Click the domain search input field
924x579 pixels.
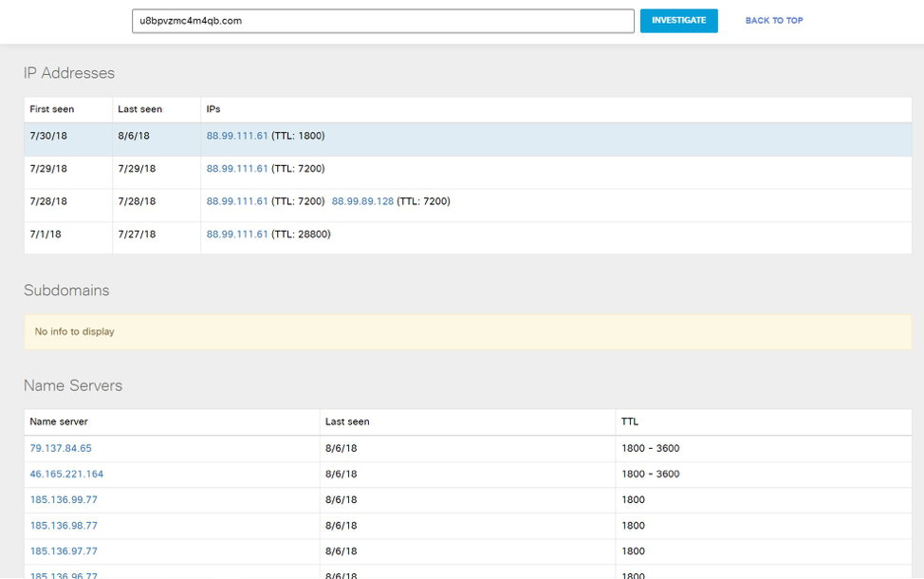[x=382, y=21]
